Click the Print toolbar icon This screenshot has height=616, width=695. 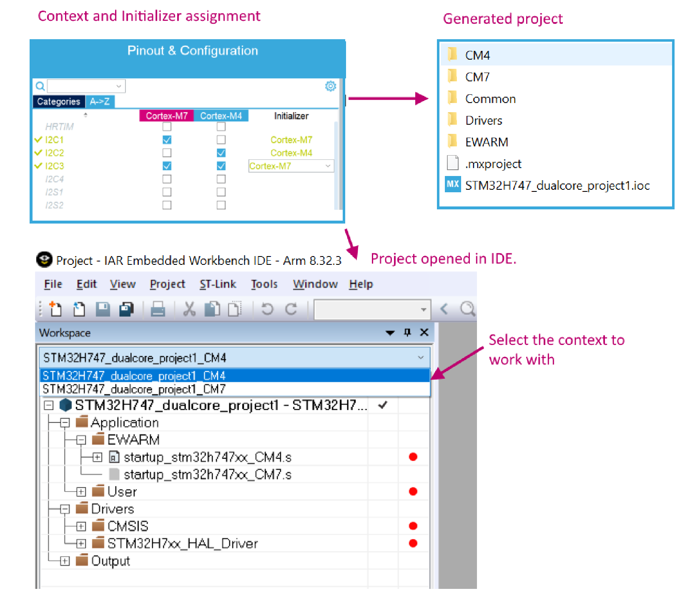click(158, 309)
